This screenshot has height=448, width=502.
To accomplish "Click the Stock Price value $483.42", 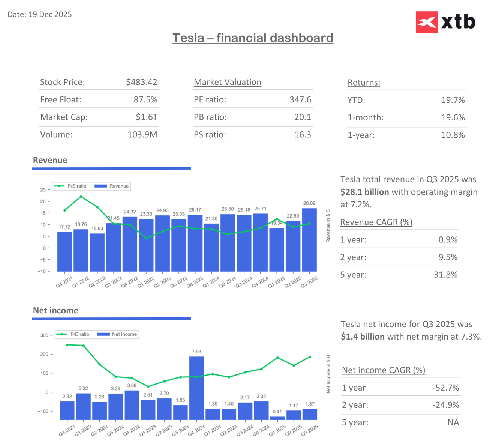I will (x=142, y=82).
